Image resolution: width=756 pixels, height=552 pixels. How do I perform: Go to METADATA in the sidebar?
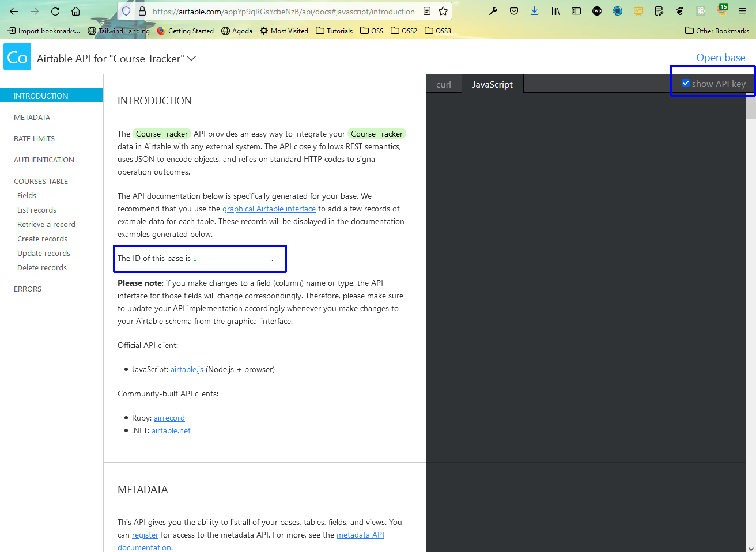[32, 117]
